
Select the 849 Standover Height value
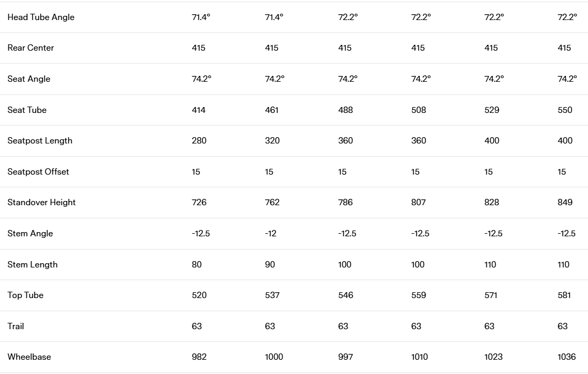pyautogui.click(x=565, y=203)
